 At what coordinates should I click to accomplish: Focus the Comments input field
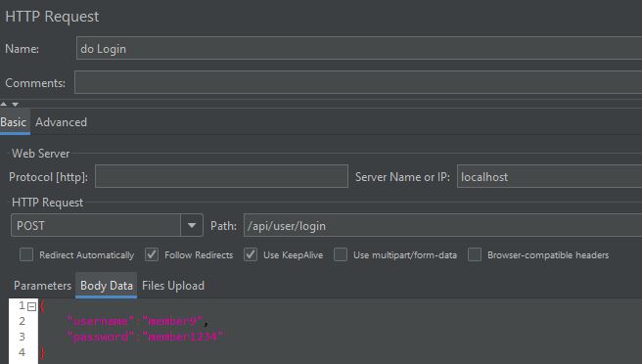point(358,82)
